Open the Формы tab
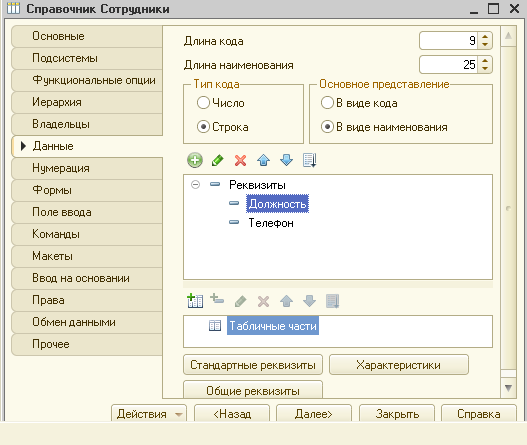 point(87,190)
